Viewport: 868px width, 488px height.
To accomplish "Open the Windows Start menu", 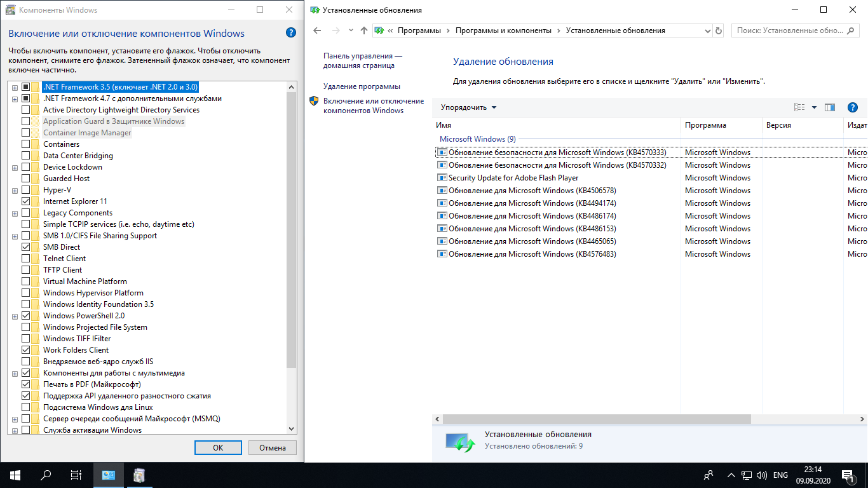I will coord(15,475).
